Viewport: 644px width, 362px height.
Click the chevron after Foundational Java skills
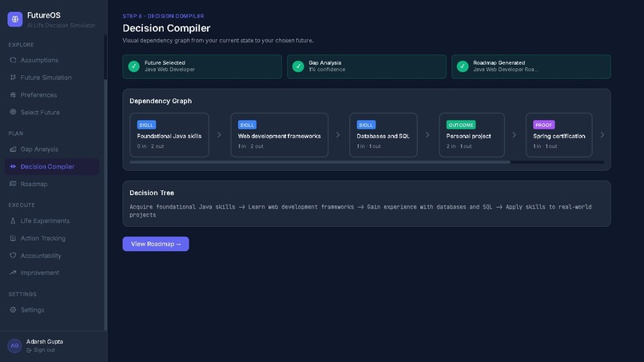point(219,135)
